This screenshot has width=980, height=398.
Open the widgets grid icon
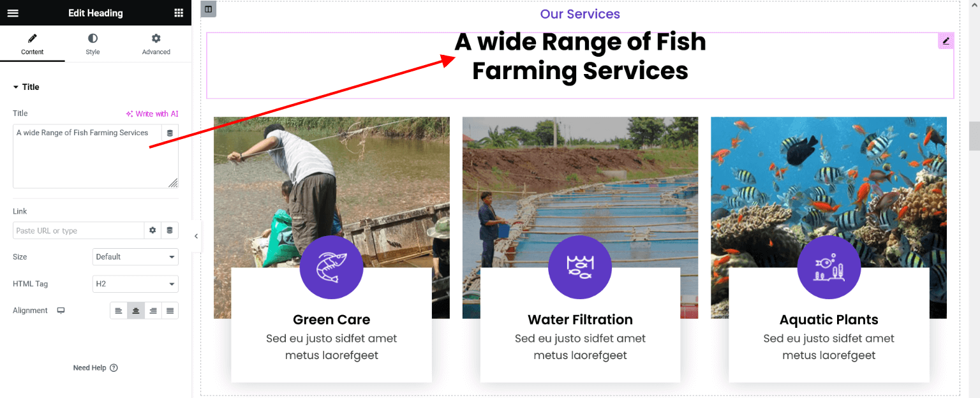[179, 13]
